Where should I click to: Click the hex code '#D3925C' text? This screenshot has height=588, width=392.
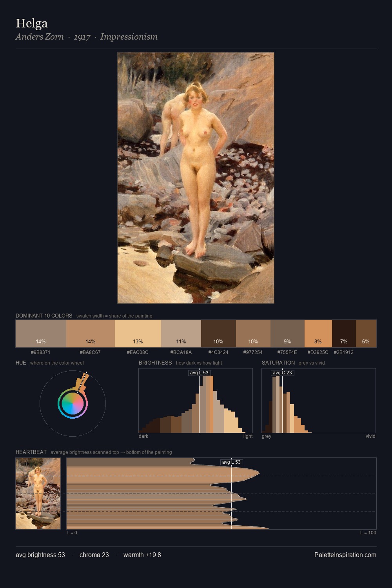(x=318, y=352)
